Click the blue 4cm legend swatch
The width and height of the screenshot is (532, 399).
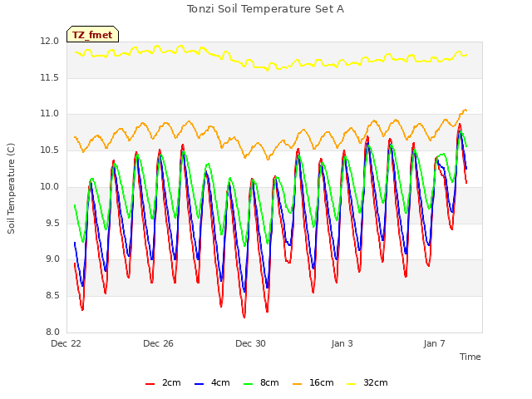(x=199, y=384)
